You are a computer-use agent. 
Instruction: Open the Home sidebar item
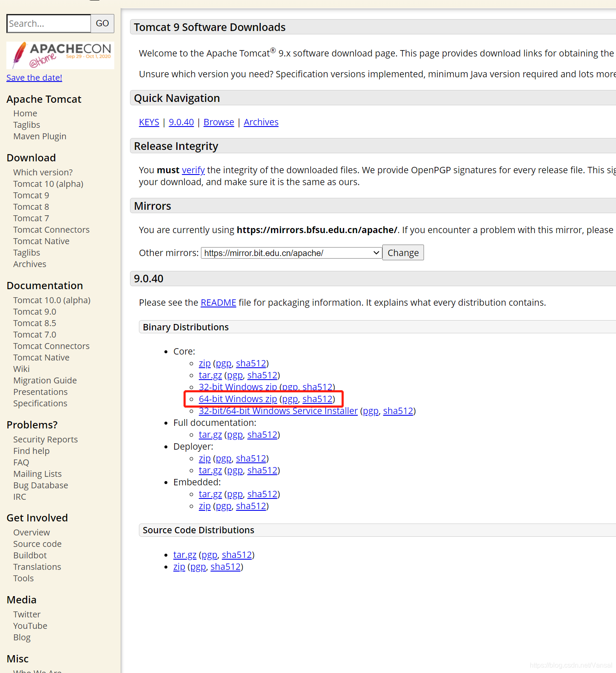point(25,113)
